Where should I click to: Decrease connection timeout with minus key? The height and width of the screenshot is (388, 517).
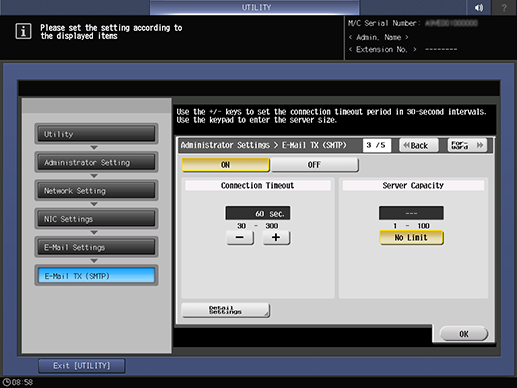click(240, 238)
